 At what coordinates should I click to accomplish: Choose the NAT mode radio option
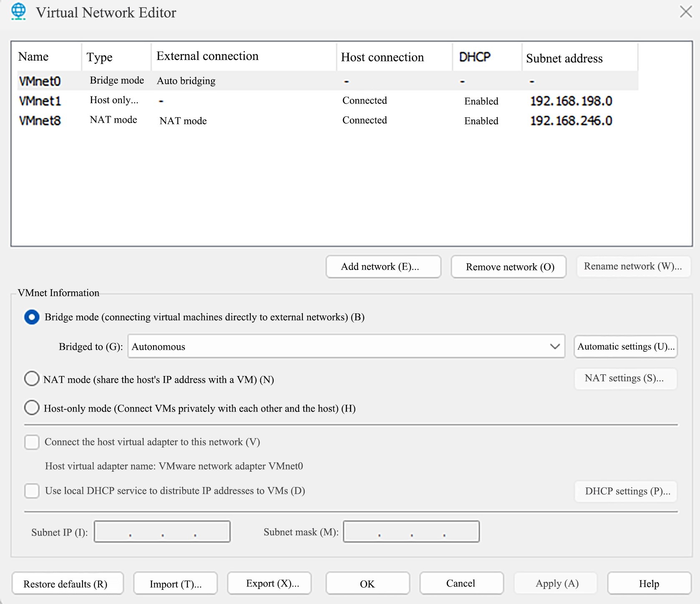point(32,379)
